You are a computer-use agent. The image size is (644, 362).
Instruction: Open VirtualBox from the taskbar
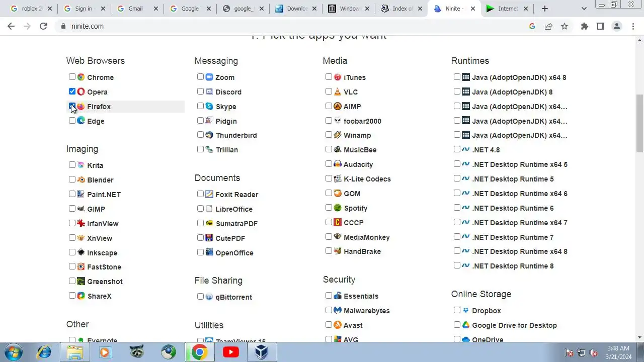tap(262, 352)
